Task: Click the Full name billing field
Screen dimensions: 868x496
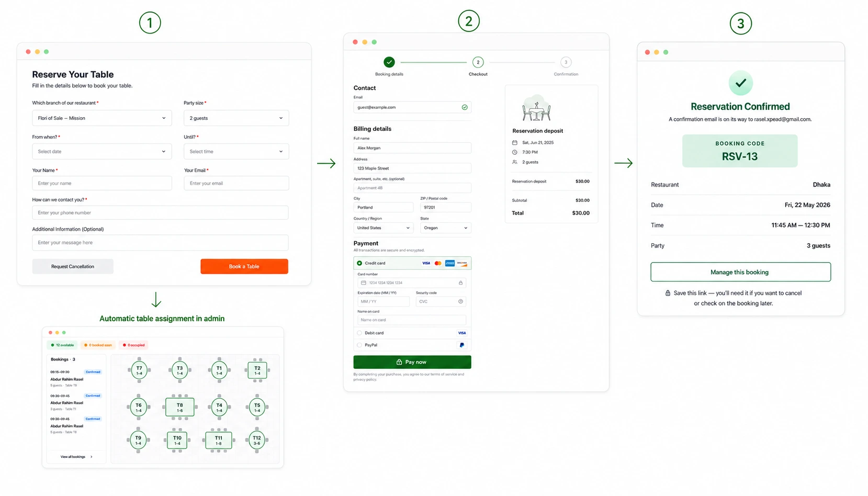Action: click(412, 148)
